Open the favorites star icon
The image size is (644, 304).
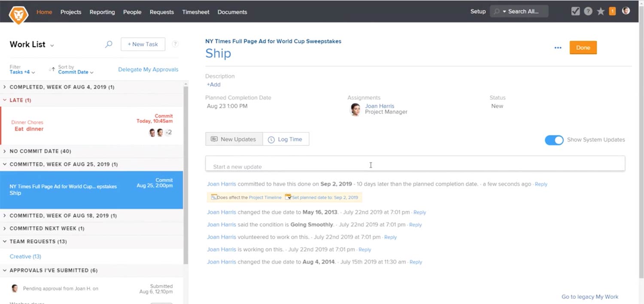click(601, 12)
